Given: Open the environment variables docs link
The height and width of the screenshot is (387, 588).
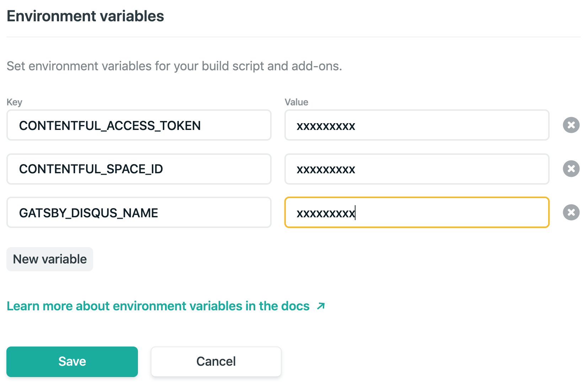Looking at the screenshot, I should pos(158,306).
